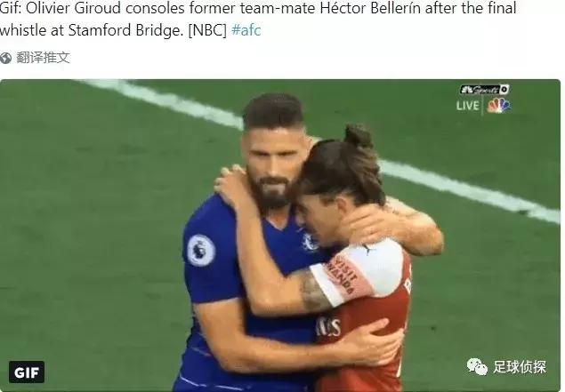Click the Premier League sleeve badge
The width and height of the screenshot is (565, 392).
(200, 250)
